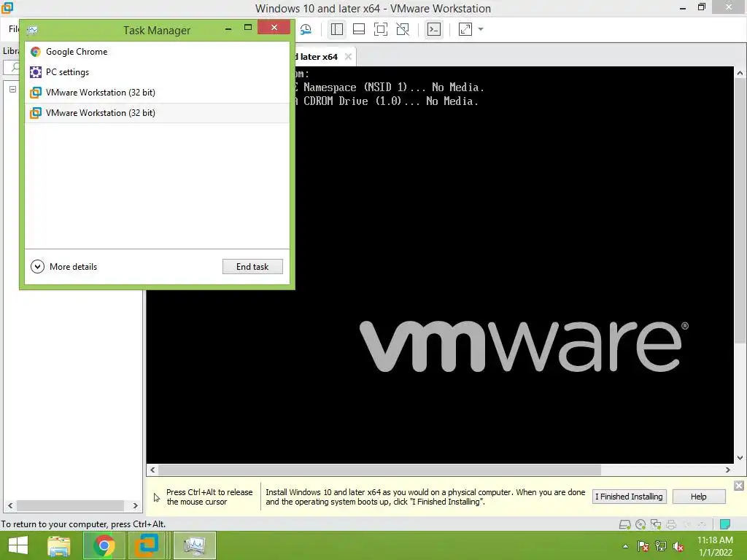Switch to VMware Workstation on taskbar
Image resolution: width=747 pixels, height=560 pixels.
click(146, 545)
